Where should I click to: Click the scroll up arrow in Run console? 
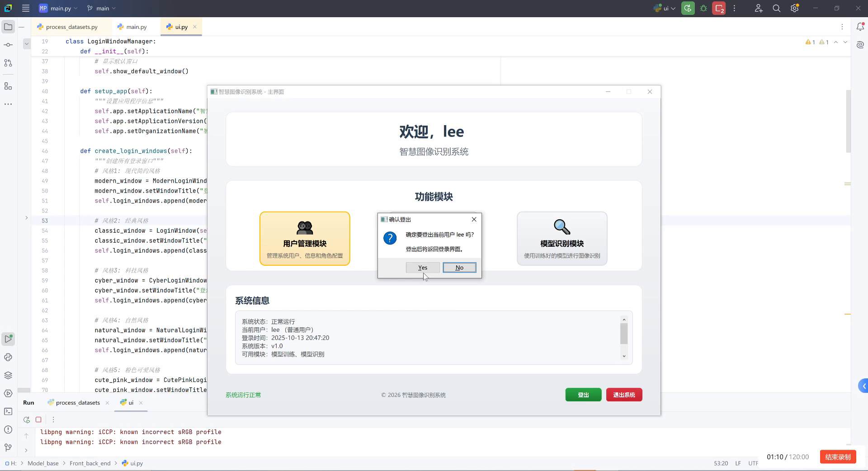coord(26,436)
